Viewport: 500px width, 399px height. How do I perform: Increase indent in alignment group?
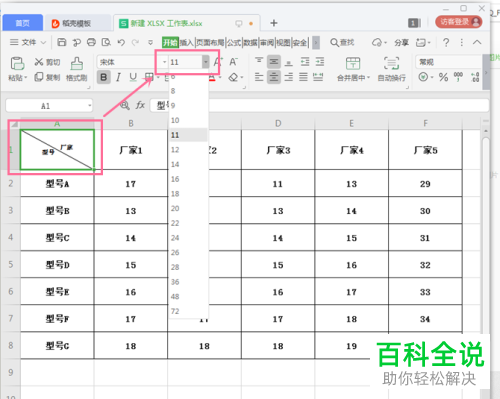click(x=320, y=62)
